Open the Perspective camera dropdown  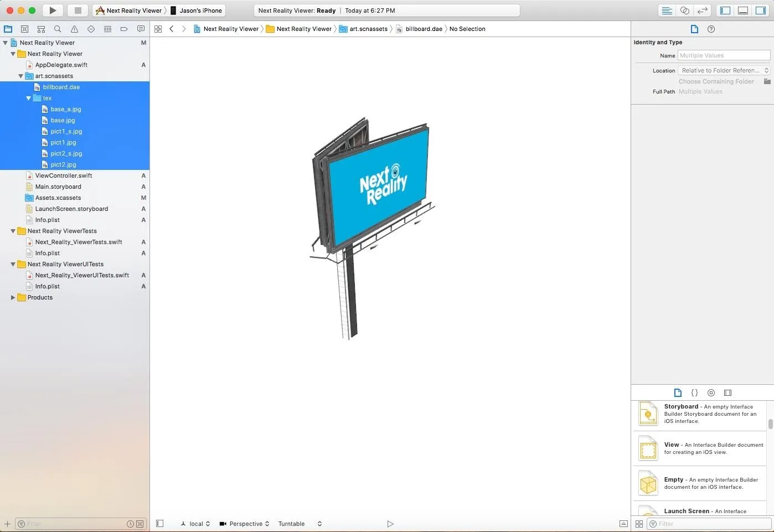coord(244,524)
